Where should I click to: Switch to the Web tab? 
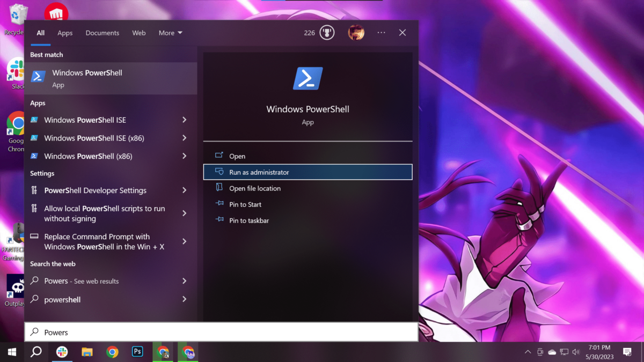139,33
